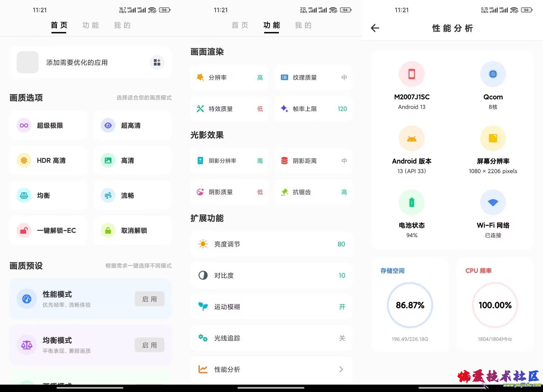This screenshot has width=543, height=392.
Task: Click the 均衡模式 purple scales icon
Action: pyautogui.click(x=27, y=345)
